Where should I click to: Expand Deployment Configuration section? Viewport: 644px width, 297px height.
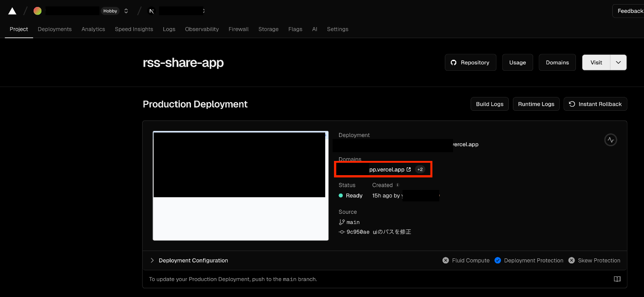pyautogui.click(x=189, y=260)
